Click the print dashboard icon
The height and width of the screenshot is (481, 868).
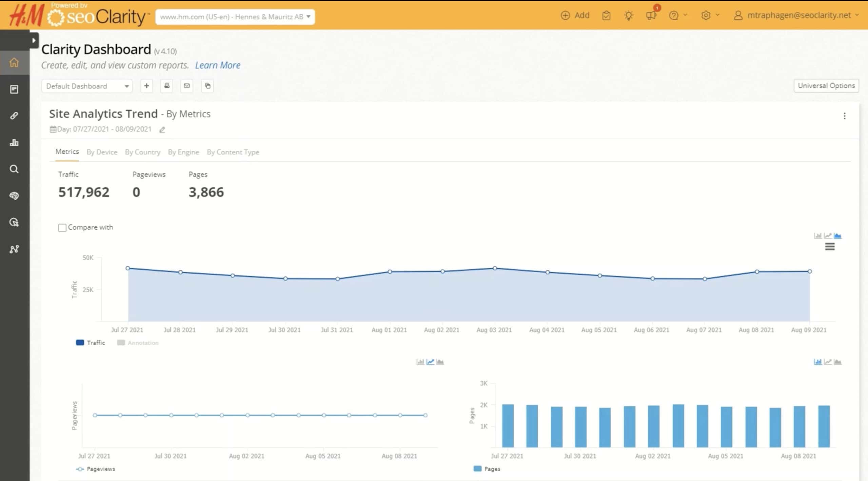click(x=167, y=86)
